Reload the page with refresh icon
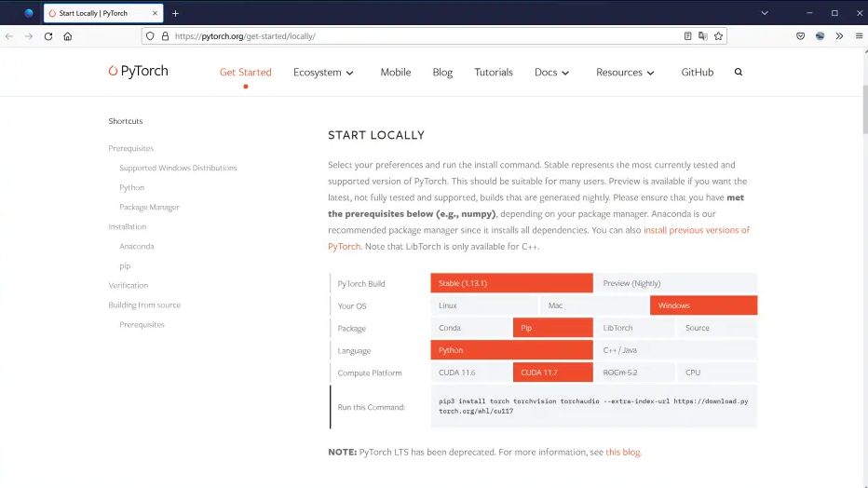 point(48,36)
